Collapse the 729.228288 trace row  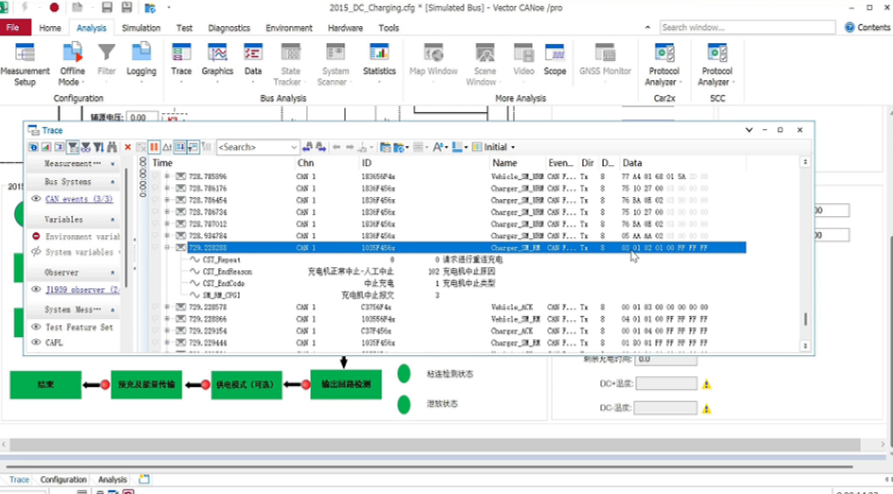[x=167, y=248]
